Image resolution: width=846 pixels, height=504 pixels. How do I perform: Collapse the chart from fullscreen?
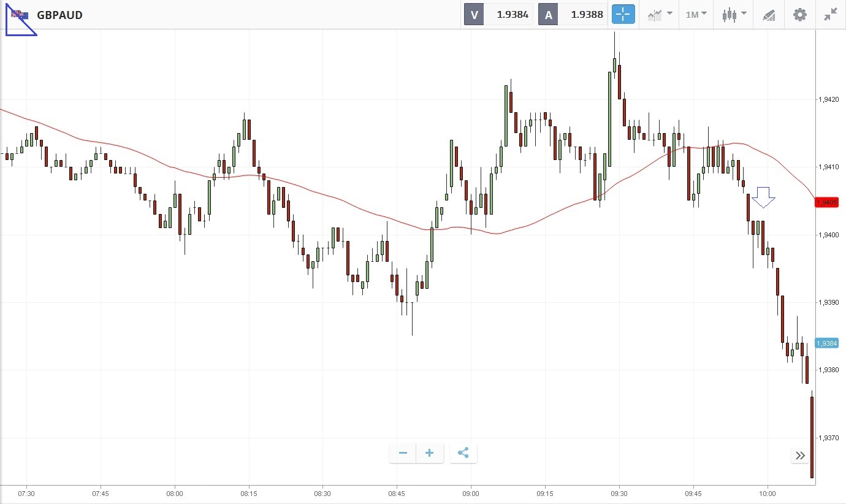pos(831,15)
